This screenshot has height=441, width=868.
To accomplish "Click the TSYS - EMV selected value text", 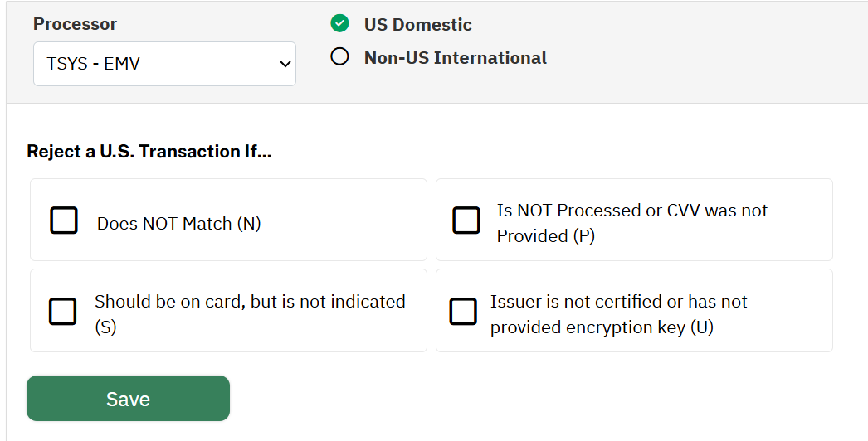I will [x=93, y=64].
